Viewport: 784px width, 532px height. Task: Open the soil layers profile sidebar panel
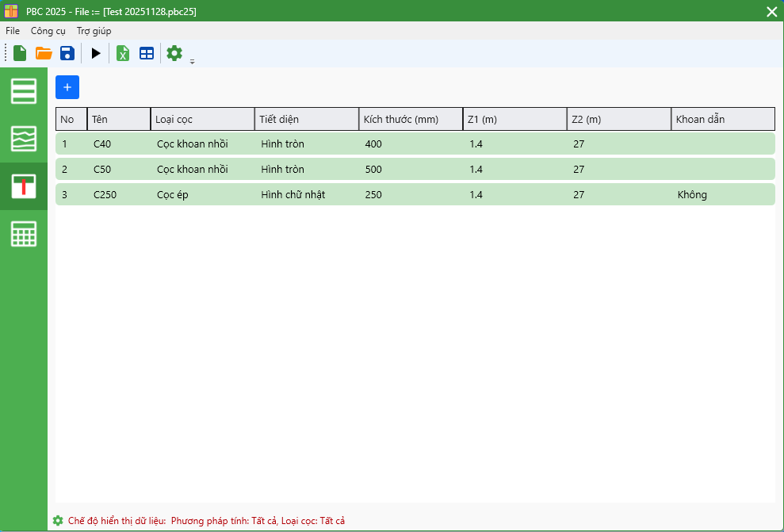(24, 139)
